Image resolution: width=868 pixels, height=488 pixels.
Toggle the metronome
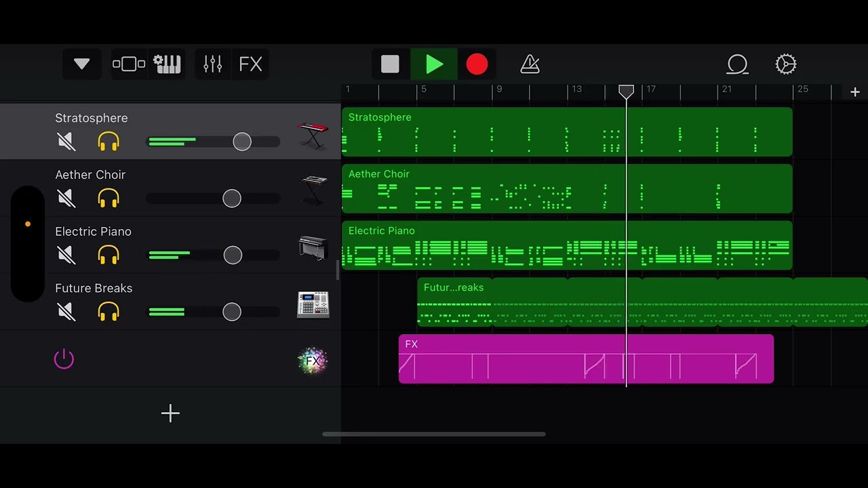[530, 64]
